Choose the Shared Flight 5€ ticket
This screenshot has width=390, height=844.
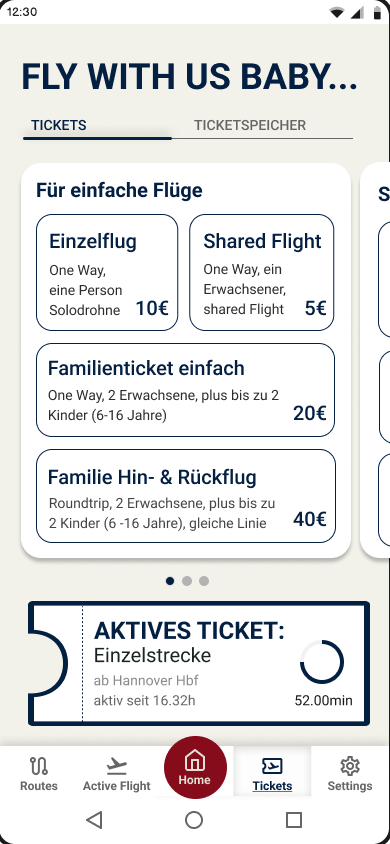click(262, 272)
